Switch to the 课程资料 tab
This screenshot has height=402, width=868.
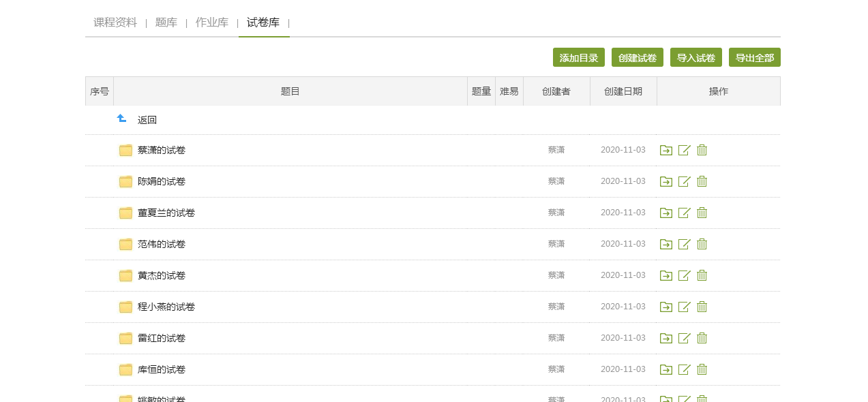pyautogui.click(x=114, y=22)
